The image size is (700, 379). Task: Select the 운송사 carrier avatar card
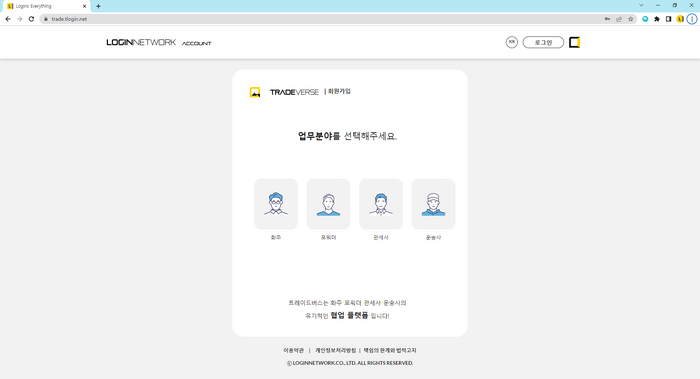pyautogui.click(x=433, y=204)
